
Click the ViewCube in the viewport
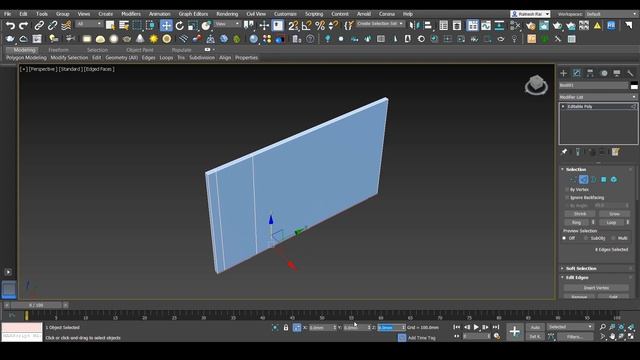[536, 84]
